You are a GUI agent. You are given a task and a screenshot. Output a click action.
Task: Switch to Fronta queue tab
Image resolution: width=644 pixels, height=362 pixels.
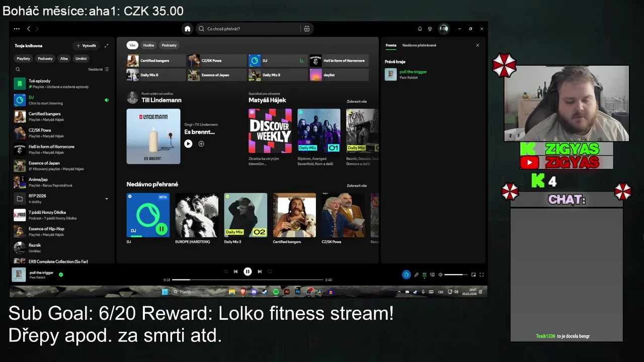tap(391, 45)
